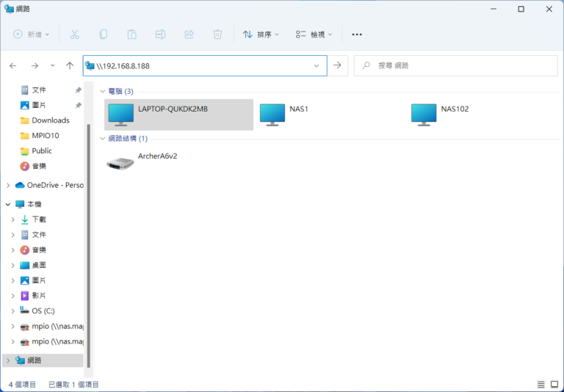The width and height of the screenshot is (564, 392).
Task: Click the Delete trash icon
Action: pos(217,35)
